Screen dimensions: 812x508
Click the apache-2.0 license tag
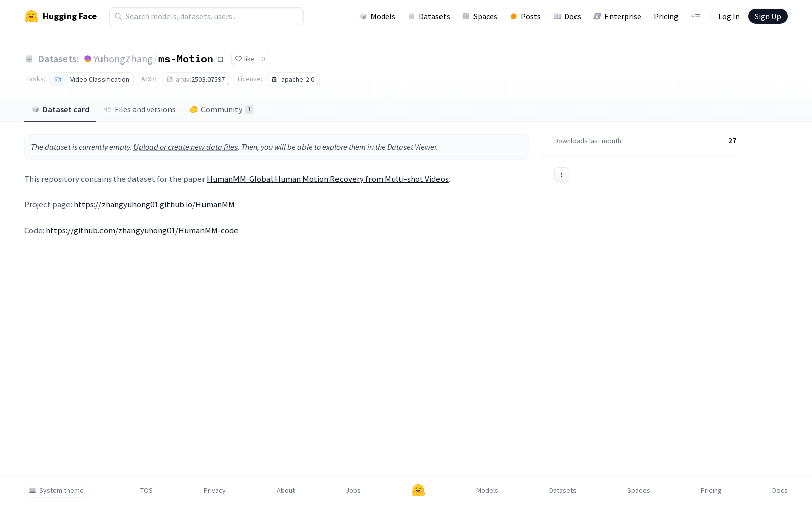(x=293, y=79)
